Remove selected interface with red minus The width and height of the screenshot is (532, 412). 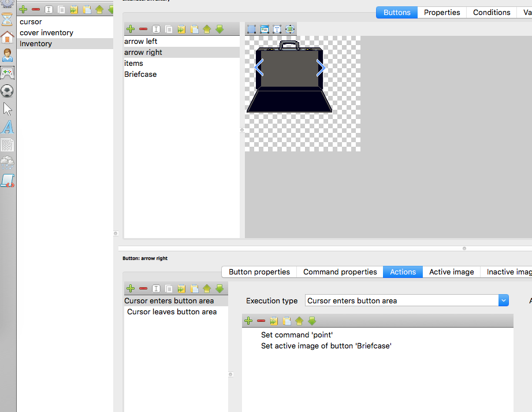(x=36, y=9)
